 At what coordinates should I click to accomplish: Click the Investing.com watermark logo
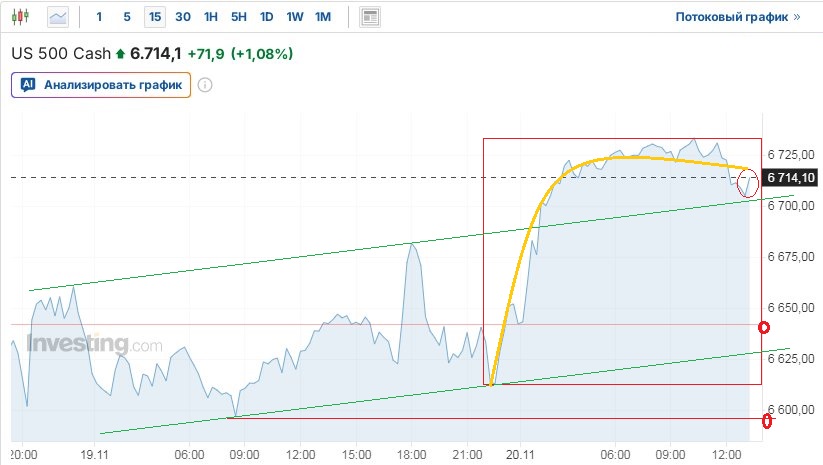click(x=95, y=345)
